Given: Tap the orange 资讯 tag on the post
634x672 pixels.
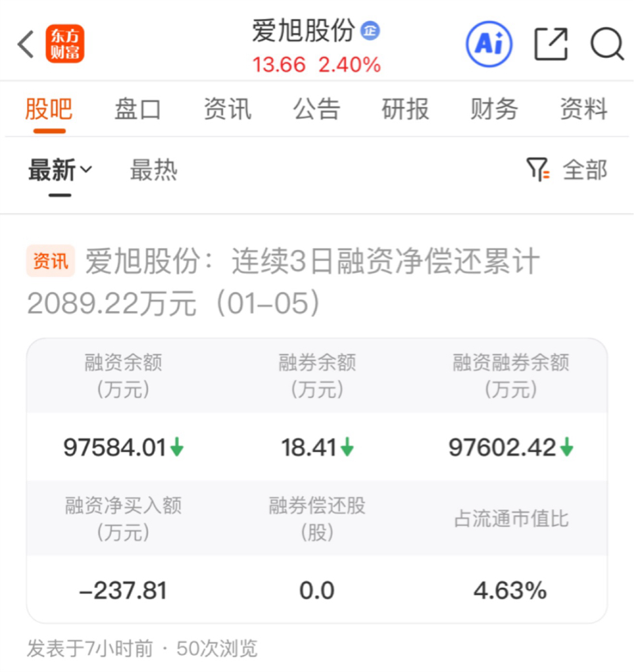Looking at the screenshot, I should [51, 261].
